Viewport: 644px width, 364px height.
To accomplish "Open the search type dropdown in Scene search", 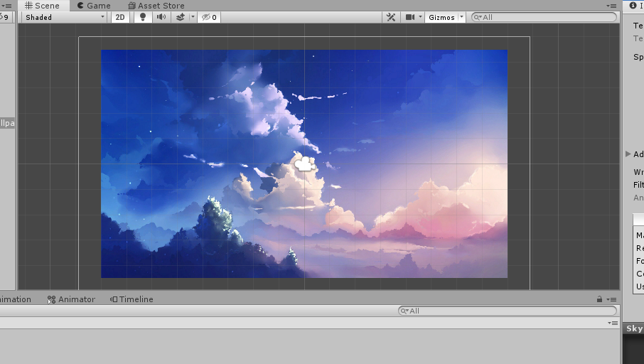I will tap(478, 17).
